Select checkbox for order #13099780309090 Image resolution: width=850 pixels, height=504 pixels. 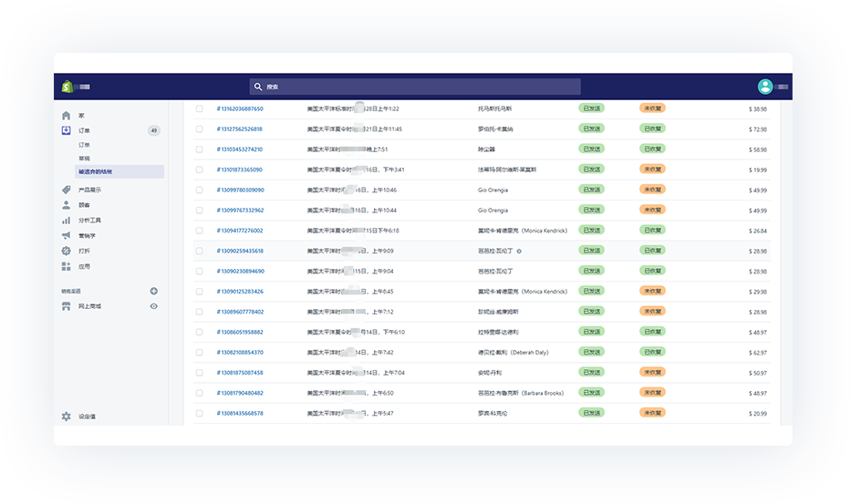[200, 190]
